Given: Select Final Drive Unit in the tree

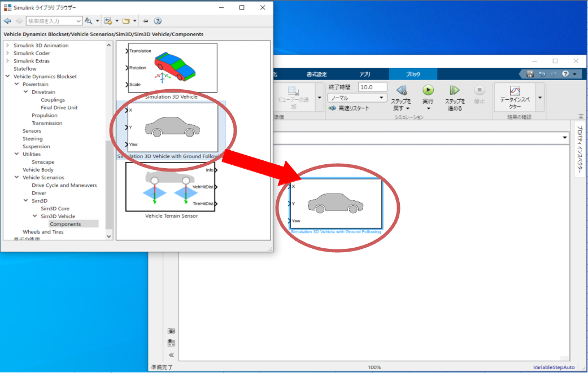Looking at the screenshot, I should (x=59, y=107).
